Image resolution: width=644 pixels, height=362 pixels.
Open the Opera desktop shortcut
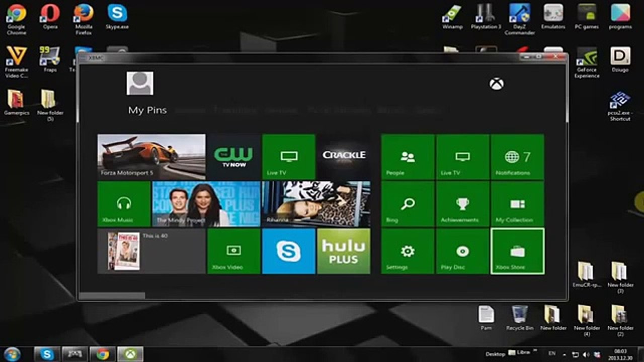pyautogui.click(x=50, y=16)
